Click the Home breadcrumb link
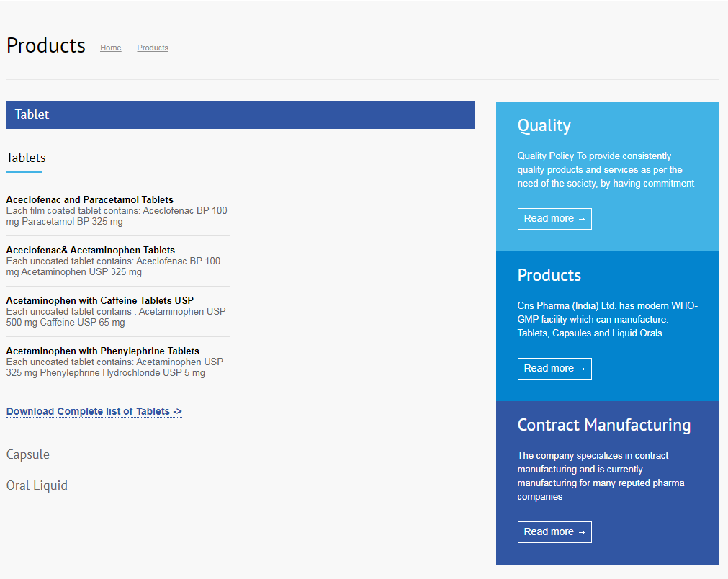The height and width of the screenshot is (579, 728). pos(110,48)
